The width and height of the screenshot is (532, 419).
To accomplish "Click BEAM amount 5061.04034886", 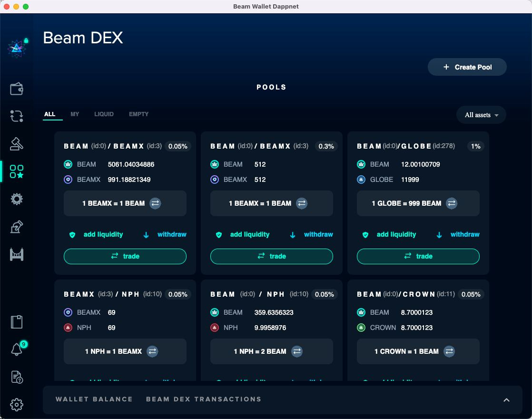I will (x=131, y=164).
